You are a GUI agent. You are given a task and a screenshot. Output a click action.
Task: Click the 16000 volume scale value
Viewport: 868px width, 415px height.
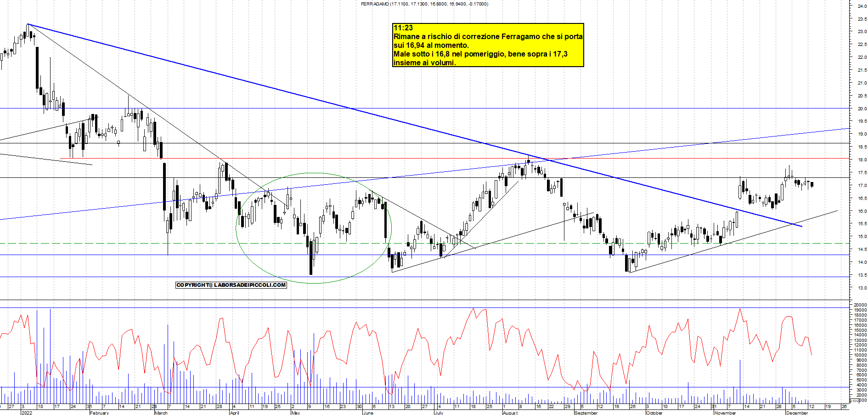860,325
